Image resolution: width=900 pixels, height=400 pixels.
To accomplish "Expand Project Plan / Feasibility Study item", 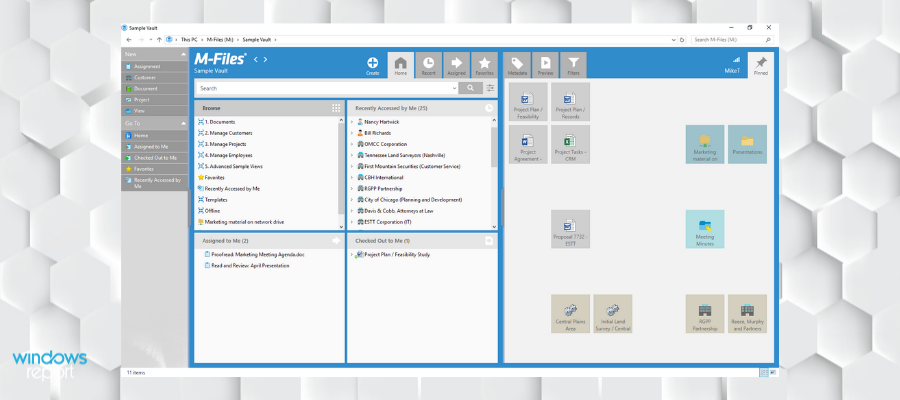I will (x=352, y=254).
